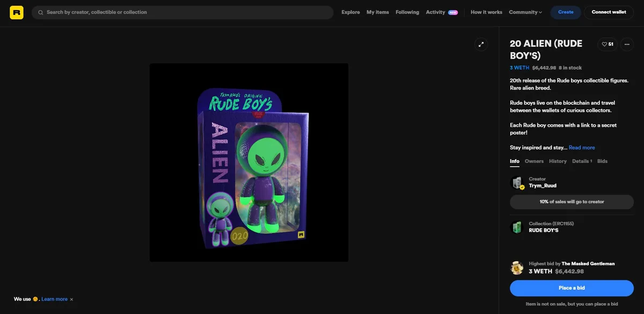644x314 pixels.
Task: Open the Activity page
Action: pos(435,12)
